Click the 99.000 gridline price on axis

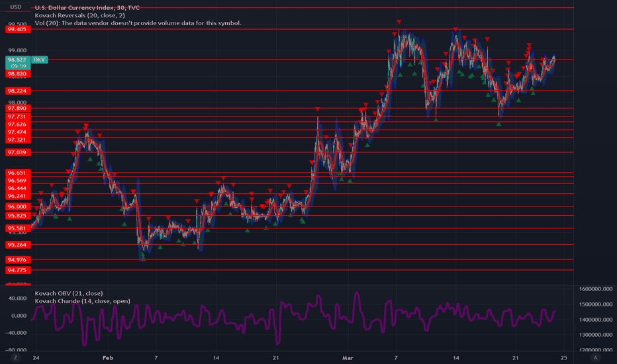coord(18,50)
